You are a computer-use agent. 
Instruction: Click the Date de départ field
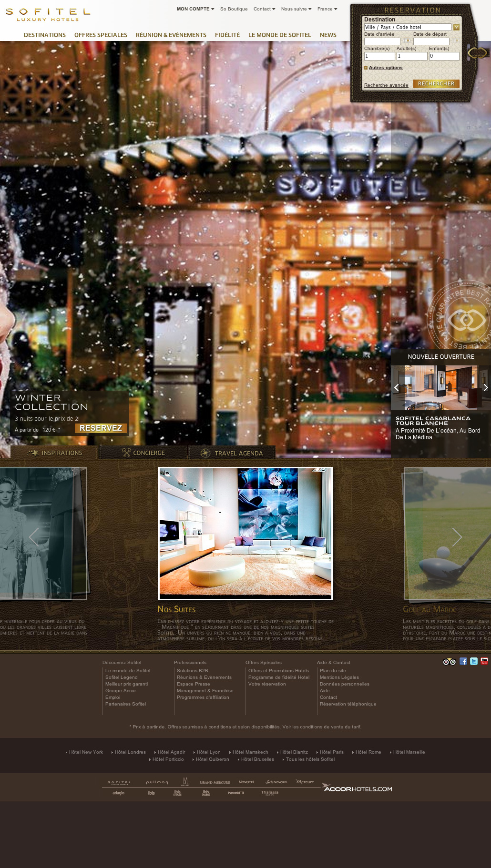pos(431,41)
